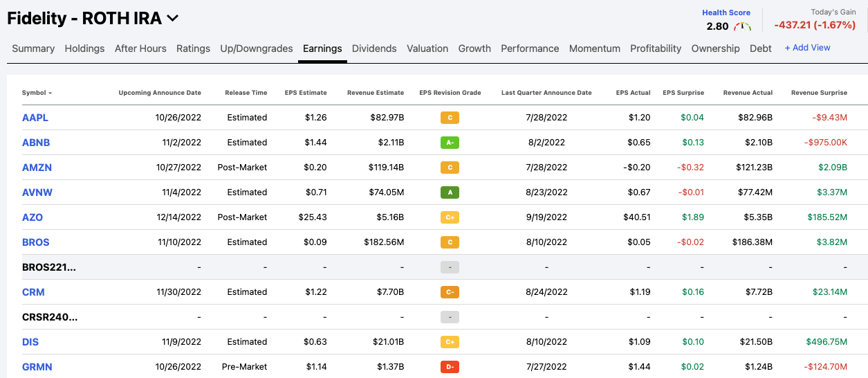The image size is (868, 378).
Task: Go to the Dividends tab
Action: click(x=374, y=48)
